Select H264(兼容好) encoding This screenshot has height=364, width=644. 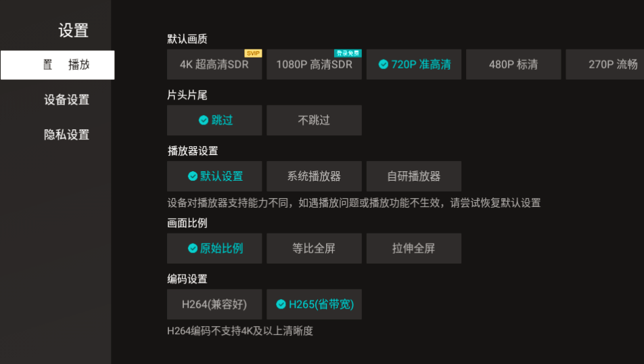point(214,304)
